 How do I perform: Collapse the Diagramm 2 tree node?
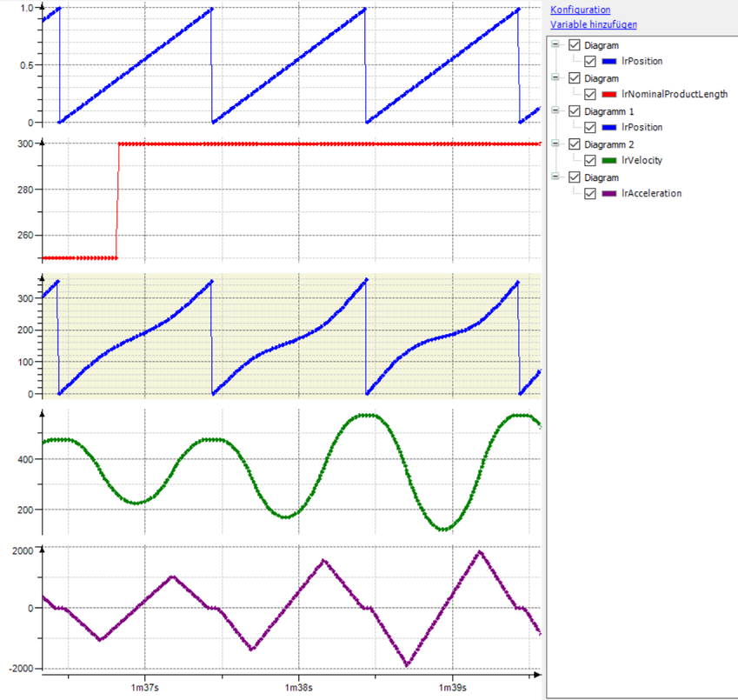pos(556,144)
